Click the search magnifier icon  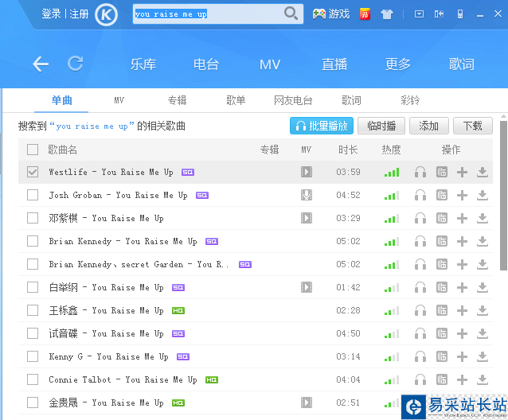point(291,14)
